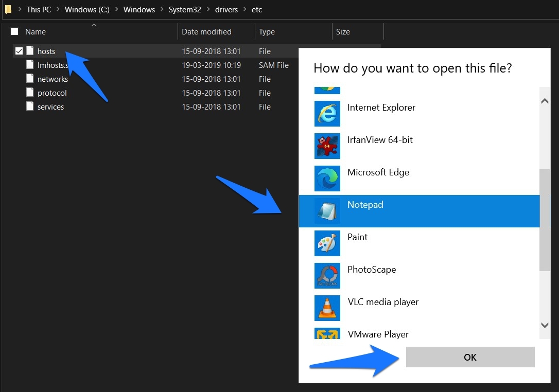Click the Notepad label
Viewport: 559px width, 392px height.
pyautogui.click(x=365, y=205)
